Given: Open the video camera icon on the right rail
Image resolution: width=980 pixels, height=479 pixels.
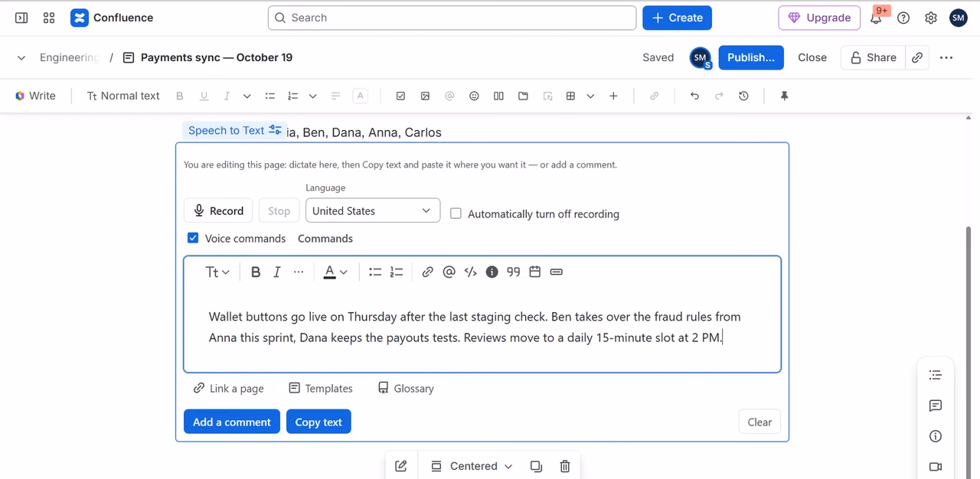Looking at the screenshot, I should pos(935,467).
